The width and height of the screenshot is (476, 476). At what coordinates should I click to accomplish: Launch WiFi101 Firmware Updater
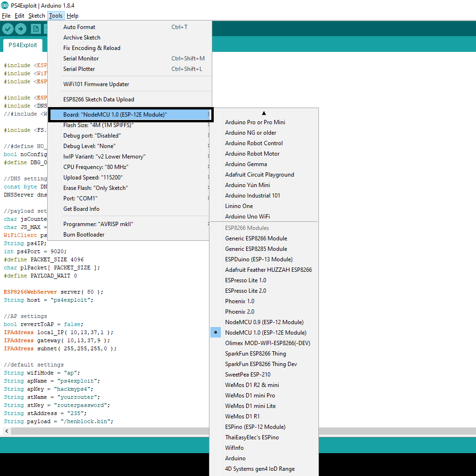point(129,84)
